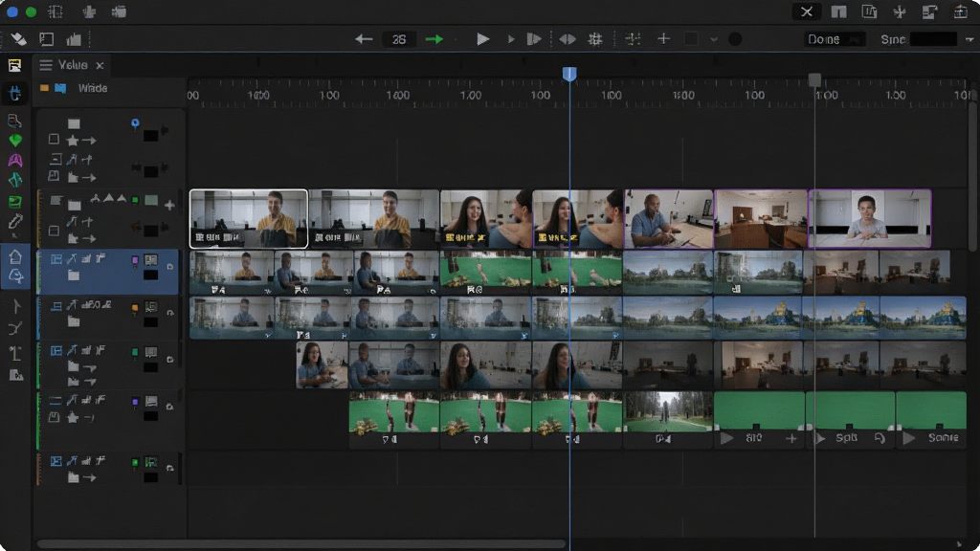Click the dashed-square icon next to the green window dot
980x551 pixels.
click(56, 11)
